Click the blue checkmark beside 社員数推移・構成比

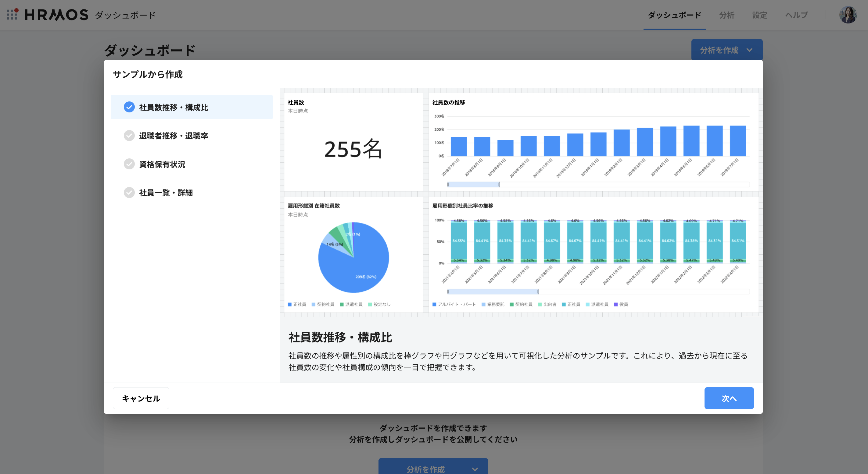click(129, 107)
